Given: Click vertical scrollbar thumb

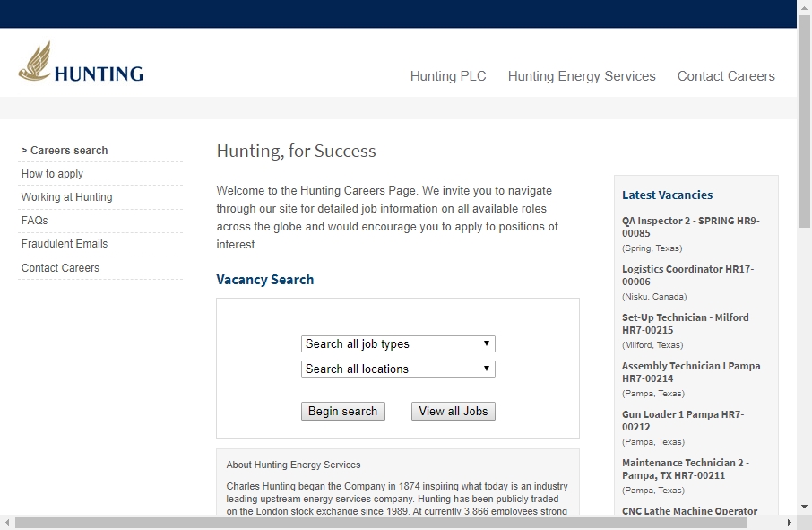Looking at the screenshot, I should (804, 122).
